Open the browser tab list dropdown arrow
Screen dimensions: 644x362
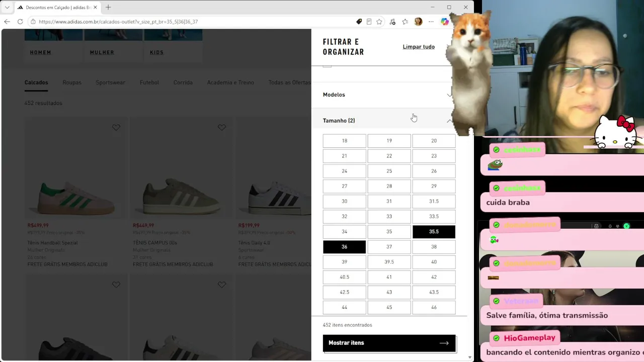(7, 8)
